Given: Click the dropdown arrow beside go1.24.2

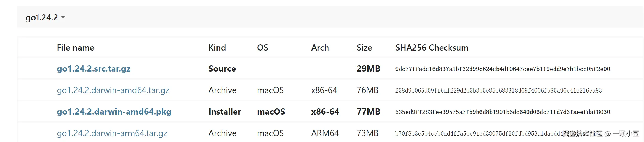Looking at the screenshot, I should click(x=63, y=17).
